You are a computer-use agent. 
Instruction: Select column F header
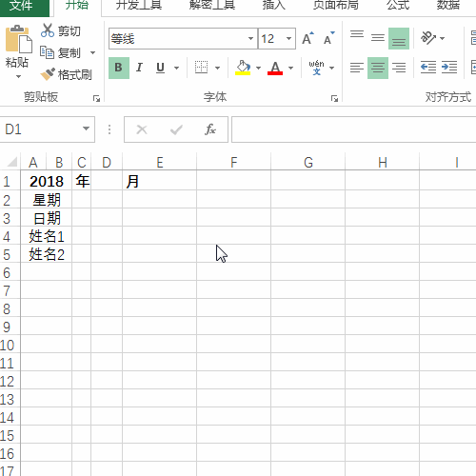(234, 163)
